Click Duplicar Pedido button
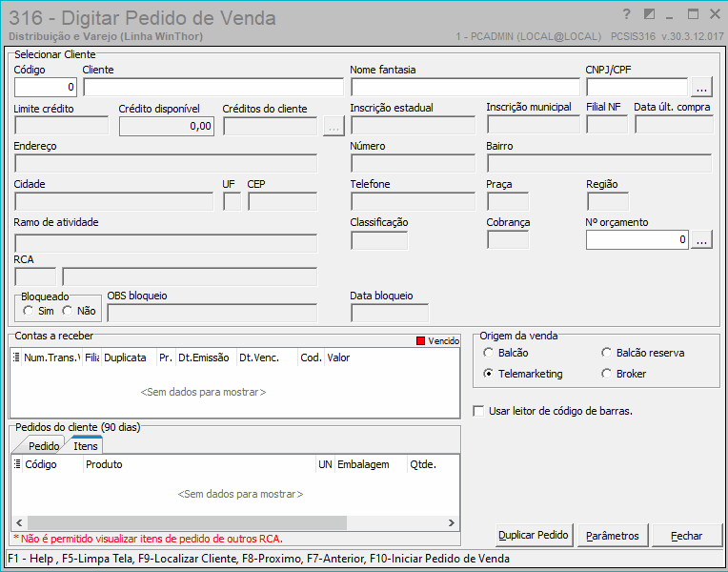Viewport: 728px width, 572px height. pos(535,535)
